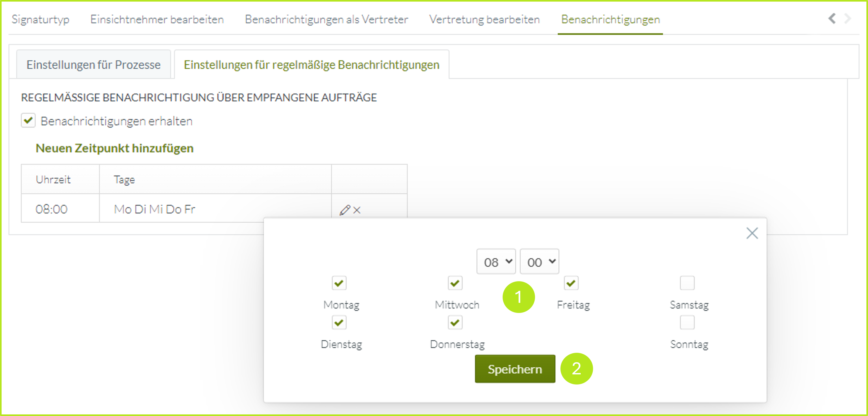Switch to the Signaturtyp tab
Image resolution: width=868 pixels, height=416 pixels.
(40, 19)
